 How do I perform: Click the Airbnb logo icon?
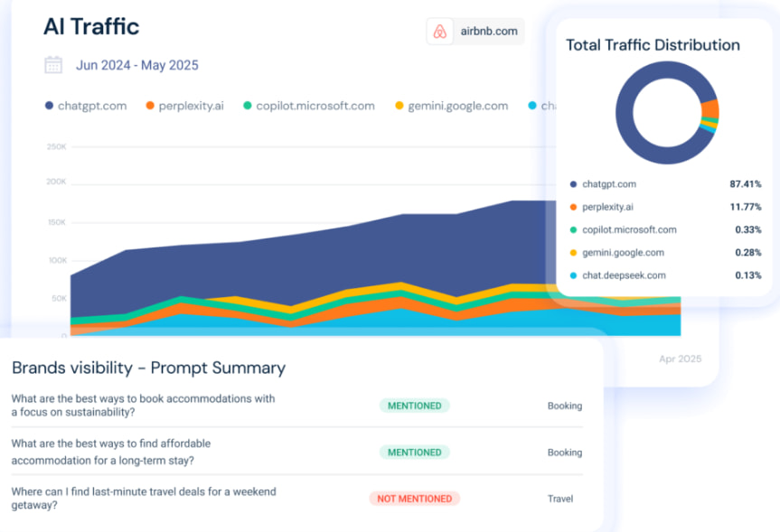click(441, 32)
